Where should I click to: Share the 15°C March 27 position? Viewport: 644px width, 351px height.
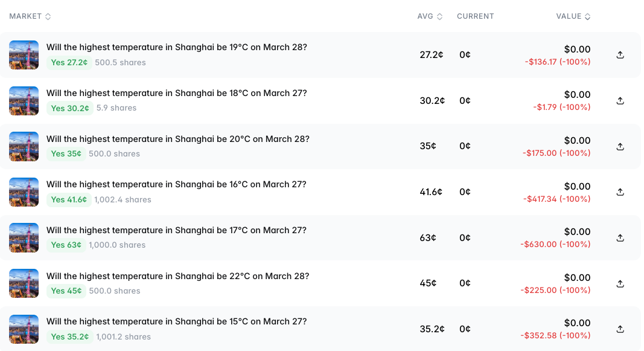[x=620, y=329]
